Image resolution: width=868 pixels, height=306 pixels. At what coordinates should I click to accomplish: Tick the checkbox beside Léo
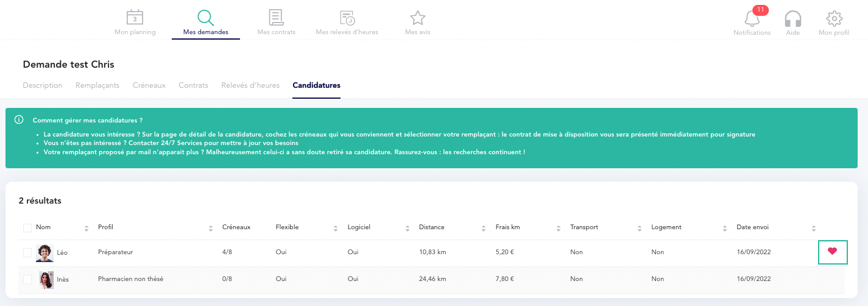point(27,252)
